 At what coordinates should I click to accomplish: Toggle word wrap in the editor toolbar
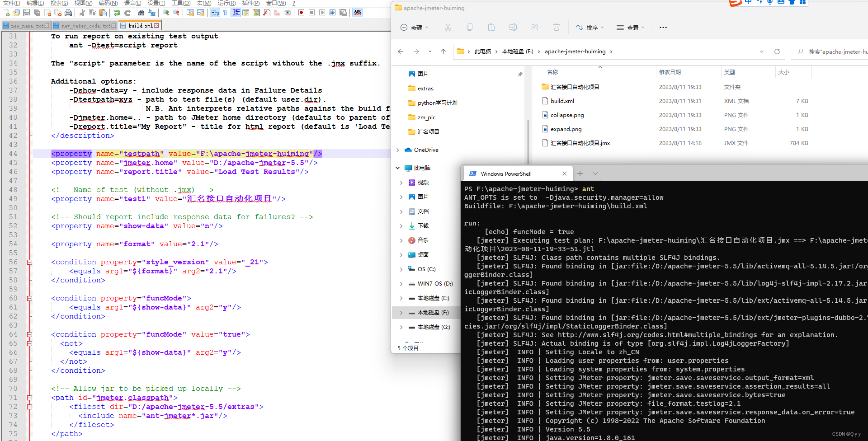[216, 13]
